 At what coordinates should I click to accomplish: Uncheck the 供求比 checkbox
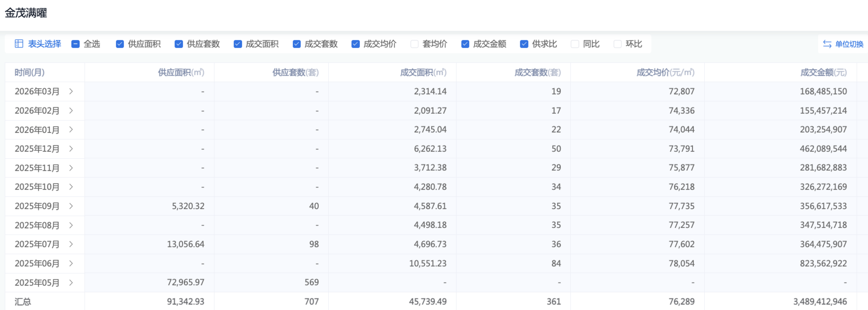[x=524, y=44]
